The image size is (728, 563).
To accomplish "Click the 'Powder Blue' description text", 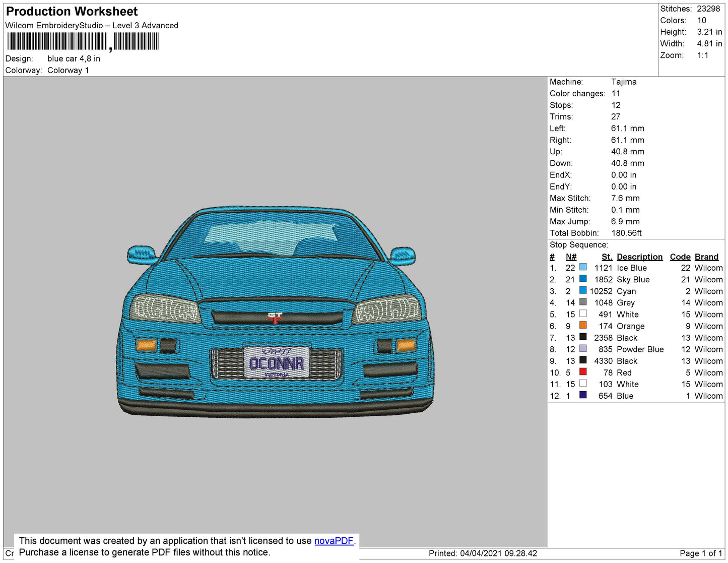I will pos(640,349).
